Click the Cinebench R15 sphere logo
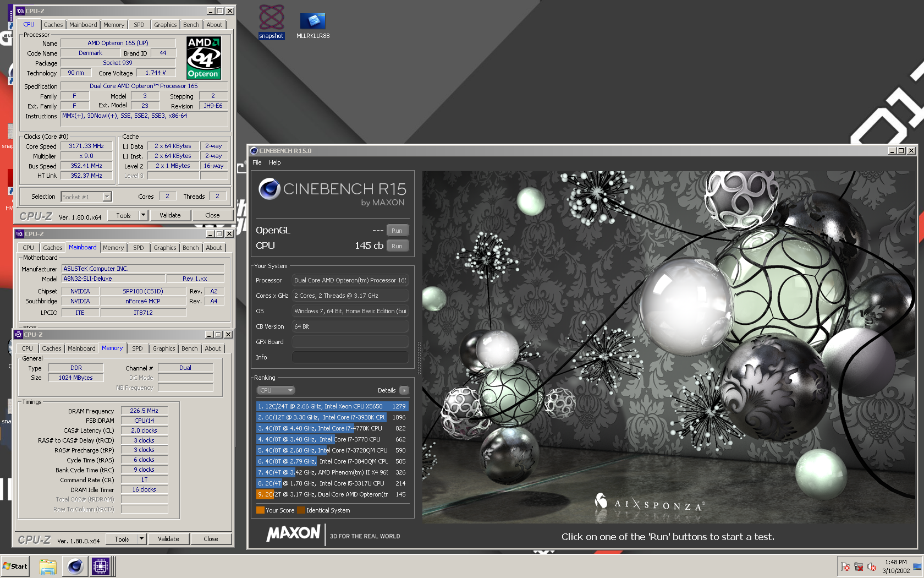The height and width of the screenshot is (578, 924). 269,189
